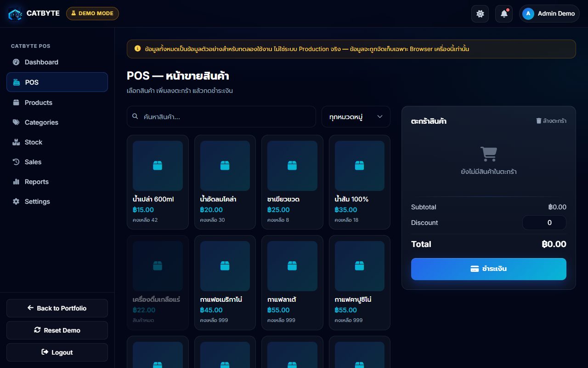Click the product image for กาแฟลาเต้
This screenshot has height=368, width=588.
click(292, 266)
